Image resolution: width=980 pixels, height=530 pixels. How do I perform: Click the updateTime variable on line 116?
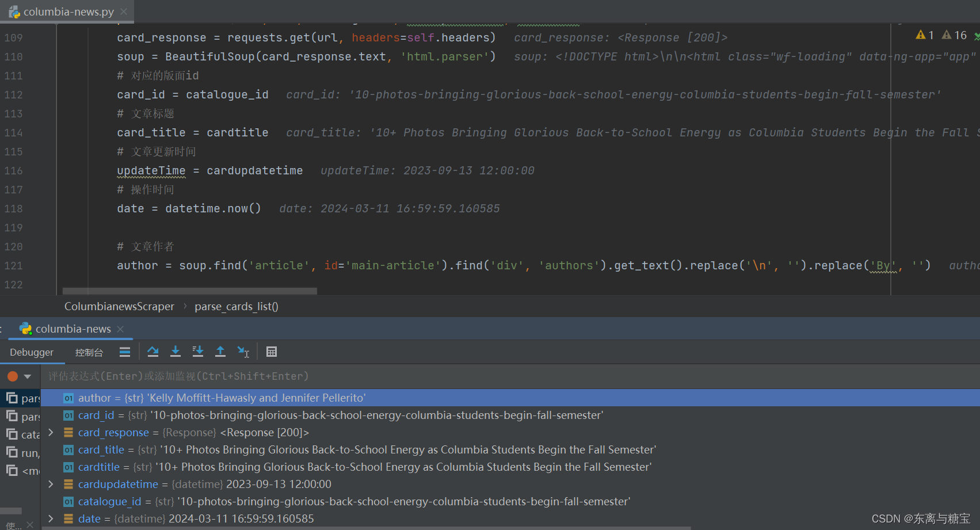coord(151,171)
